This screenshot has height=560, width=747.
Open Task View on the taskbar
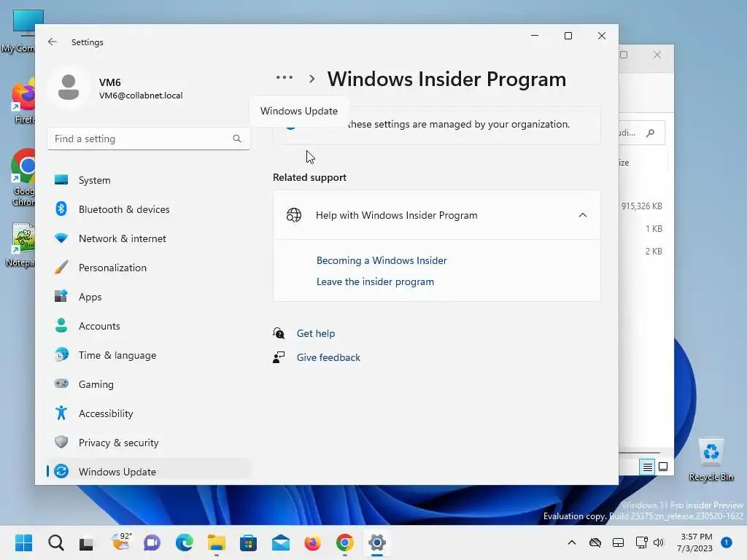[86, 542]
